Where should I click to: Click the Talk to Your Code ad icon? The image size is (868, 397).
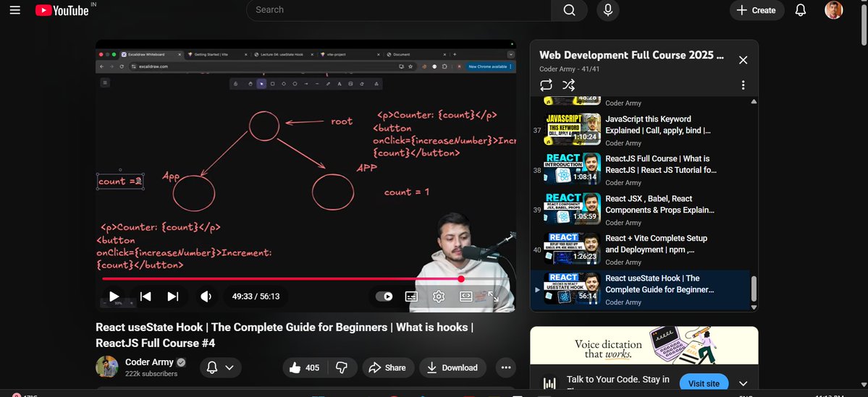pos(549,383)
